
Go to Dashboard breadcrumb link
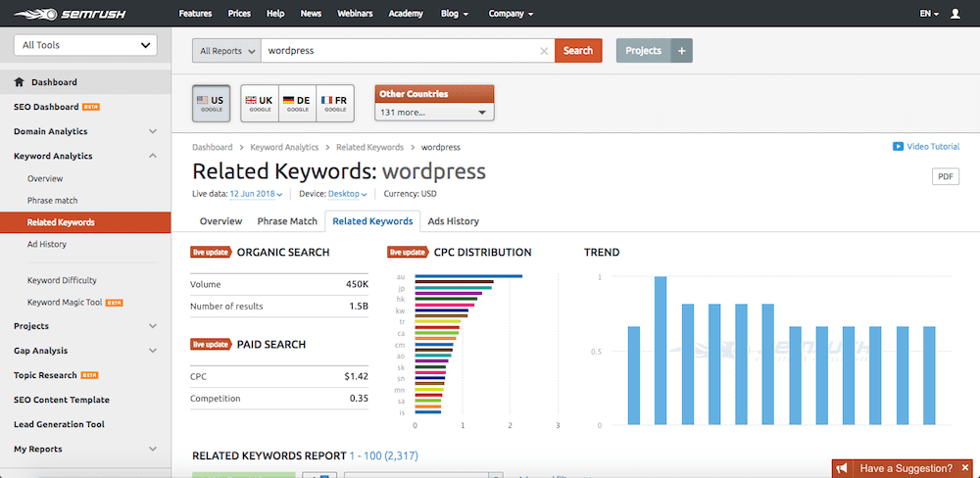coord(213,148)
